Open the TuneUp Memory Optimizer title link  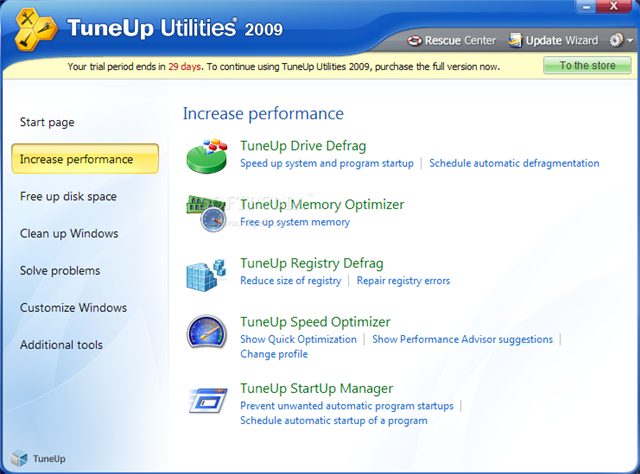click(x=322, y=204)
